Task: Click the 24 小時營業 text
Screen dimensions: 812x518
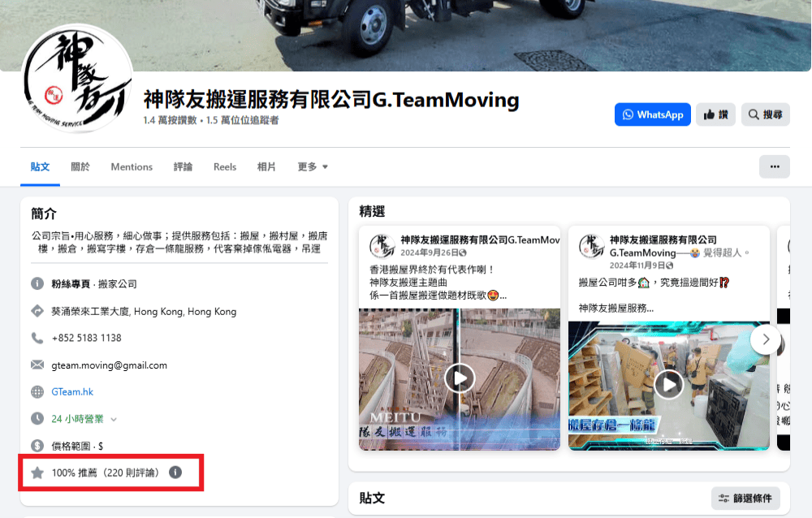Action: pyautogui.click(x=77, y=419)
